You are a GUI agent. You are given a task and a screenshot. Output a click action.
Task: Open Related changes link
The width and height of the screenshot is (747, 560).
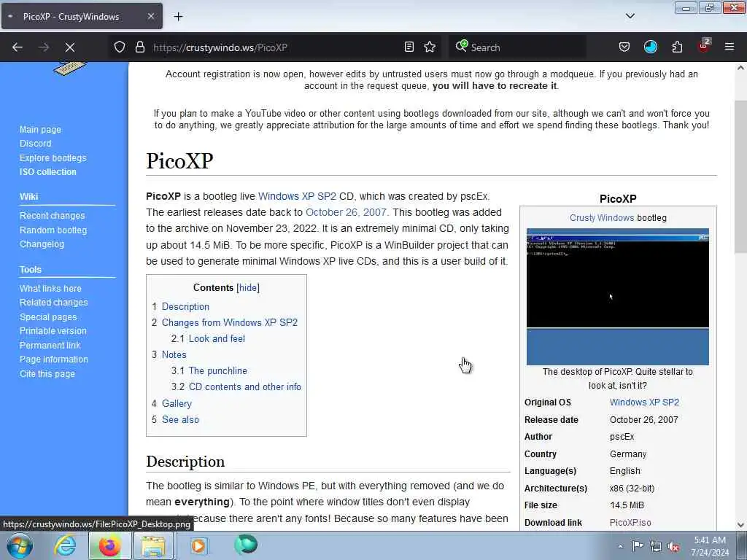coord(53,303)
